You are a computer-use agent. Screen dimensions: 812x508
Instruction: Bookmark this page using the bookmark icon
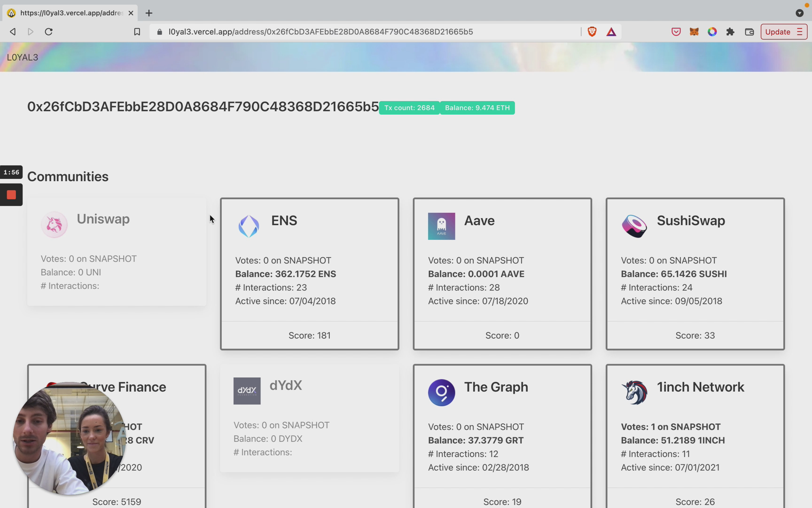pos(137,32)
